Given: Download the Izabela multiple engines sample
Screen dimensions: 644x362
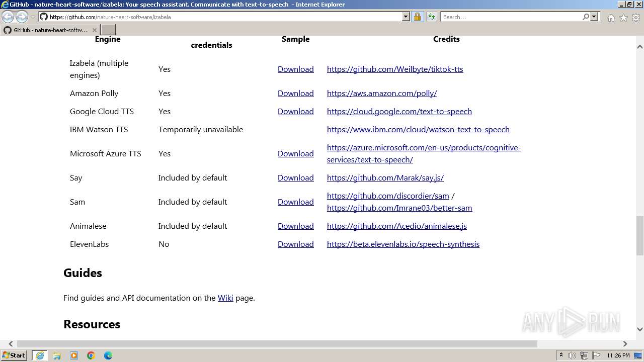Looking at the screenshot, I should pos(296,69).
